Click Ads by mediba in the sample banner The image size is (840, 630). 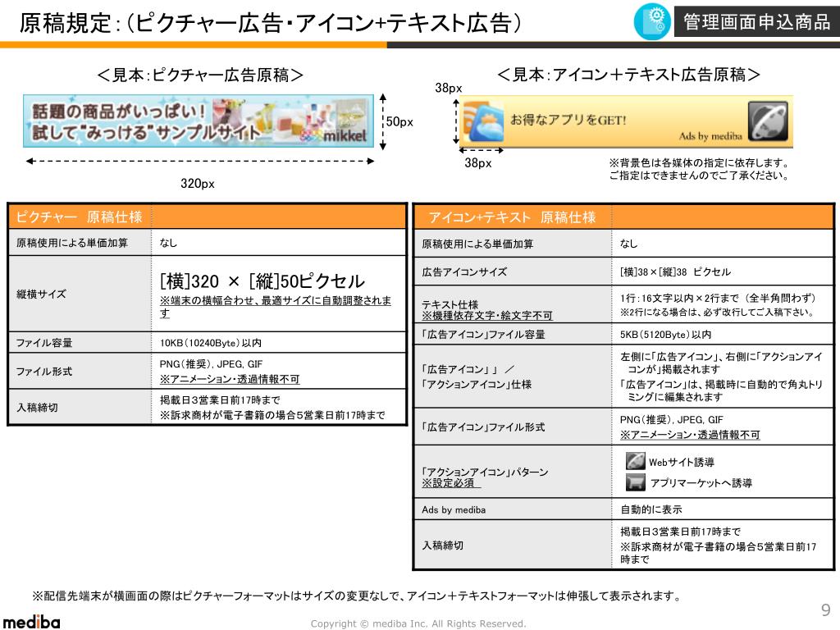pos(710,136)
